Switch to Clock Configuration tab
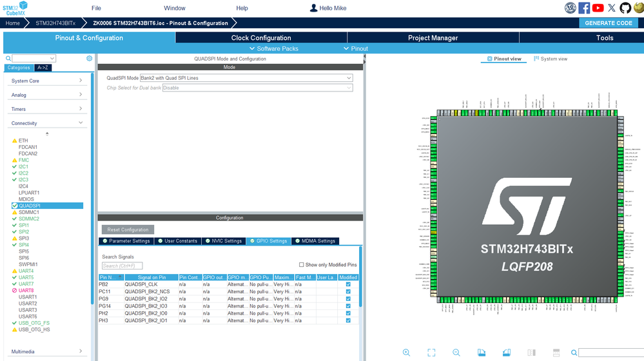The image size is (644, 361). pyautogui.click(x=261, y=38)
